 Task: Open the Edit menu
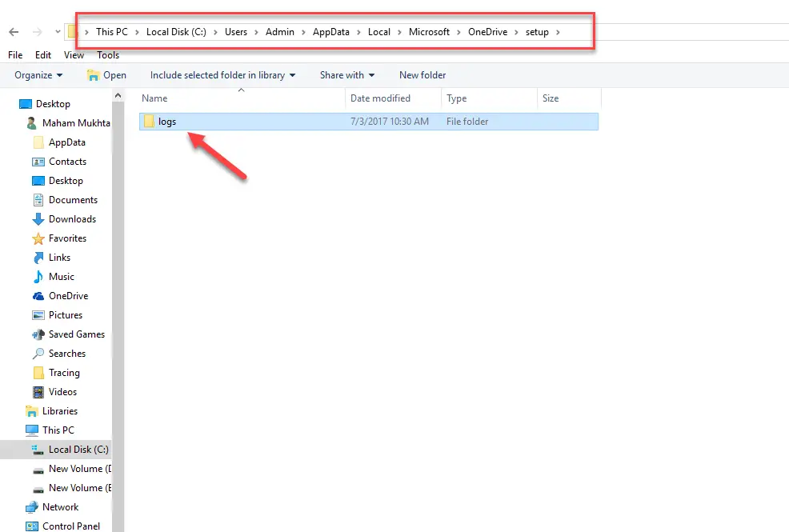42,55
